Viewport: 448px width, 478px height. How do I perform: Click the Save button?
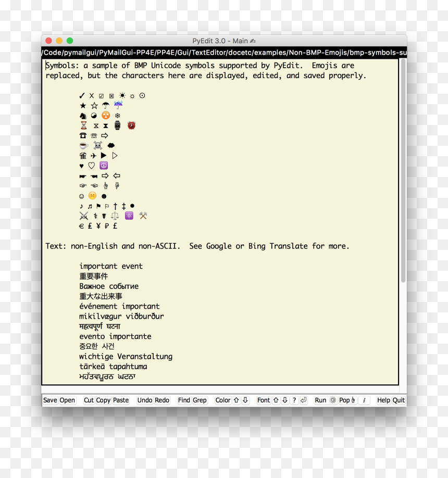coord(50,400)
